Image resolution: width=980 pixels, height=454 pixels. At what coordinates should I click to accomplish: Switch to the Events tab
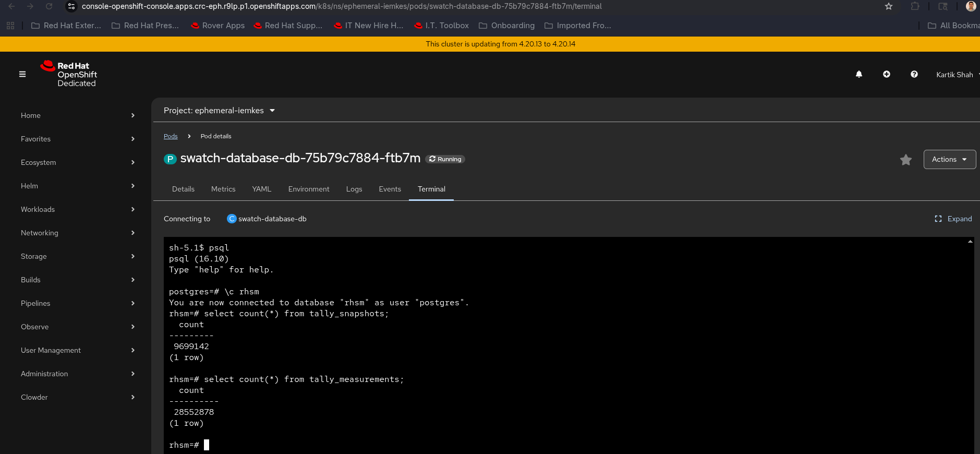click(390, 189)
